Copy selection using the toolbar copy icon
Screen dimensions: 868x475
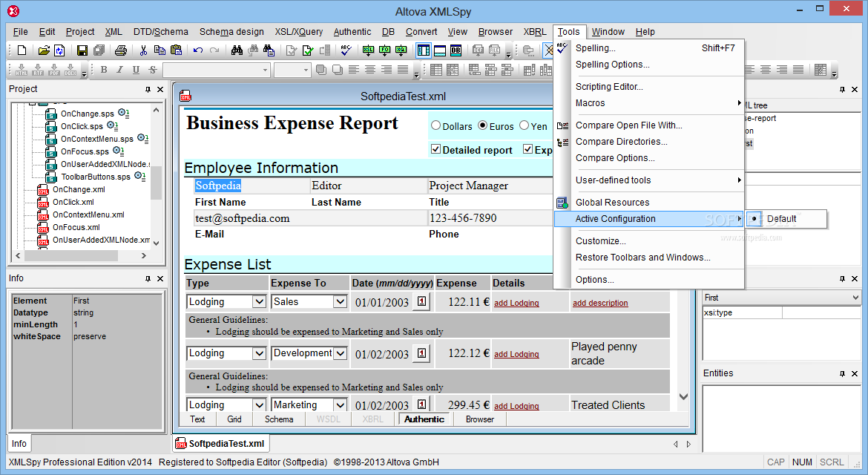[160, 51]
